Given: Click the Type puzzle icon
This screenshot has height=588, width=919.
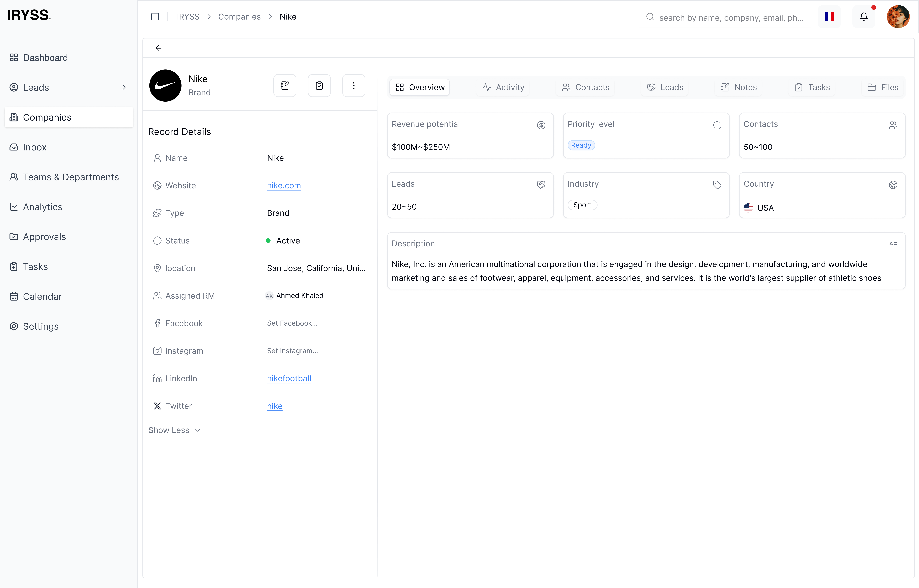Looking at the screenshot, I should pos(157,213).
